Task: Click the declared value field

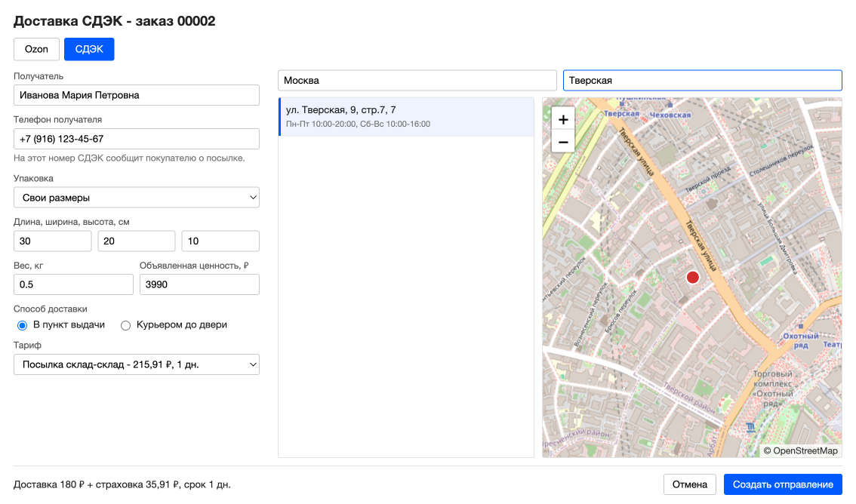Action: (199, 284)
